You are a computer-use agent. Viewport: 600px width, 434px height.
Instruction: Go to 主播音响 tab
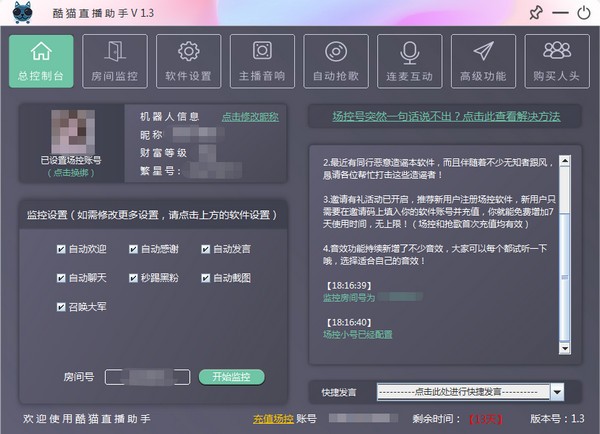[x=262, y=61]
